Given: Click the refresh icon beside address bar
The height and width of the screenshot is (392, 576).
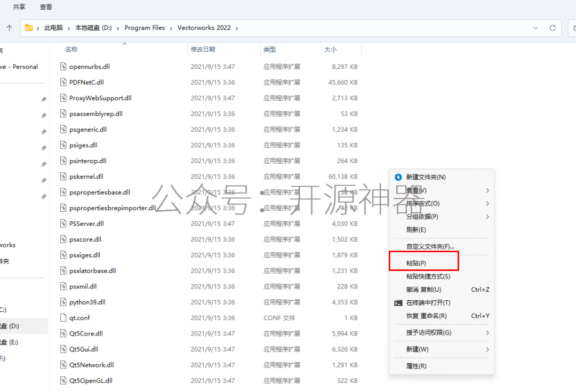Looking at the screenshot, I should [553, 28].
